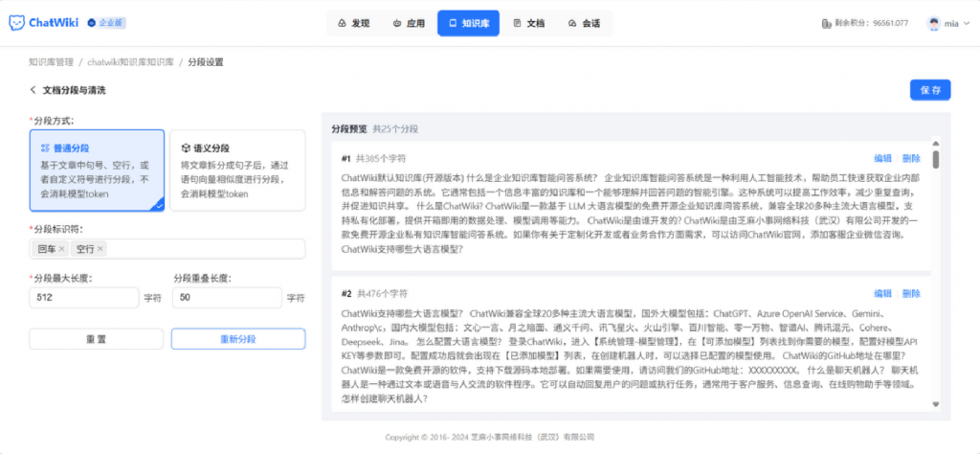
Task: Select the 知识库 tab
Action: pos(468,23)
